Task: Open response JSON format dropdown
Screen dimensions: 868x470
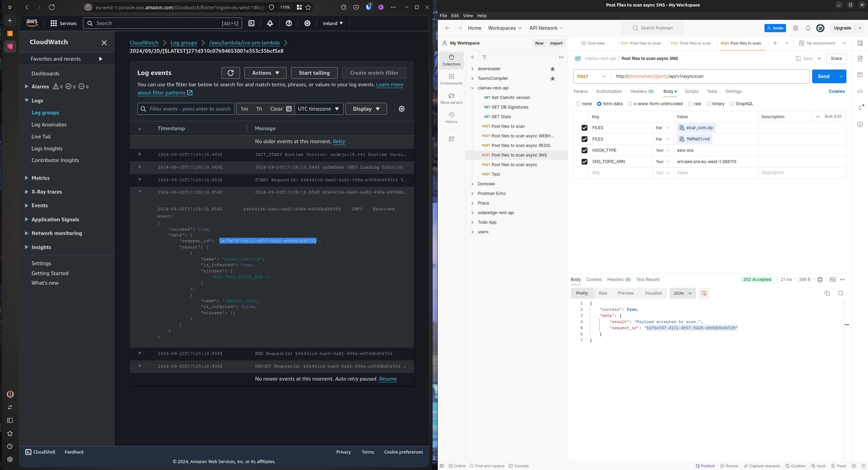Action: 683,293
